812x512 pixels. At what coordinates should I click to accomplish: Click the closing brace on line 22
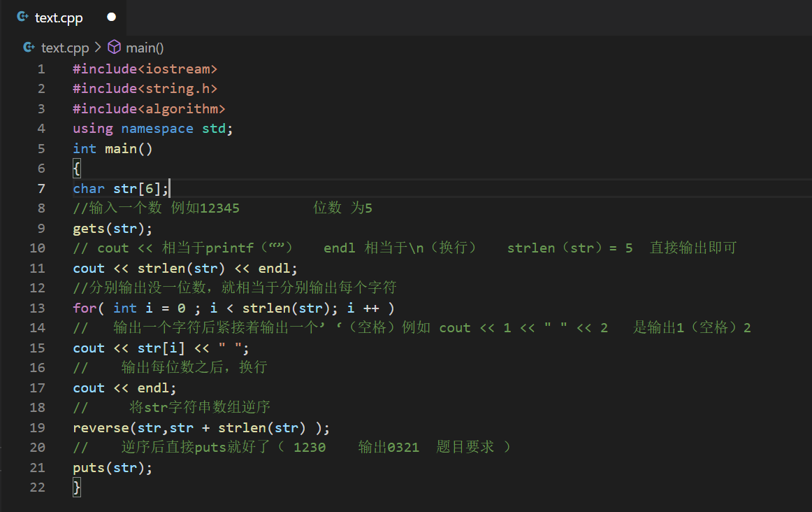pos(77,488)
